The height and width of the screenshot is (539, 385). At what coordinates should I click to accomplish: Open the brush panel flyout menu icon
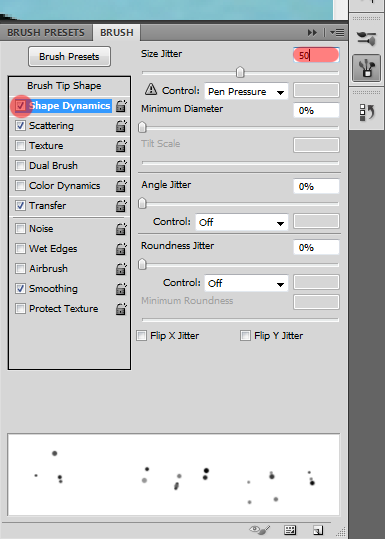click(x=337, y=33)
